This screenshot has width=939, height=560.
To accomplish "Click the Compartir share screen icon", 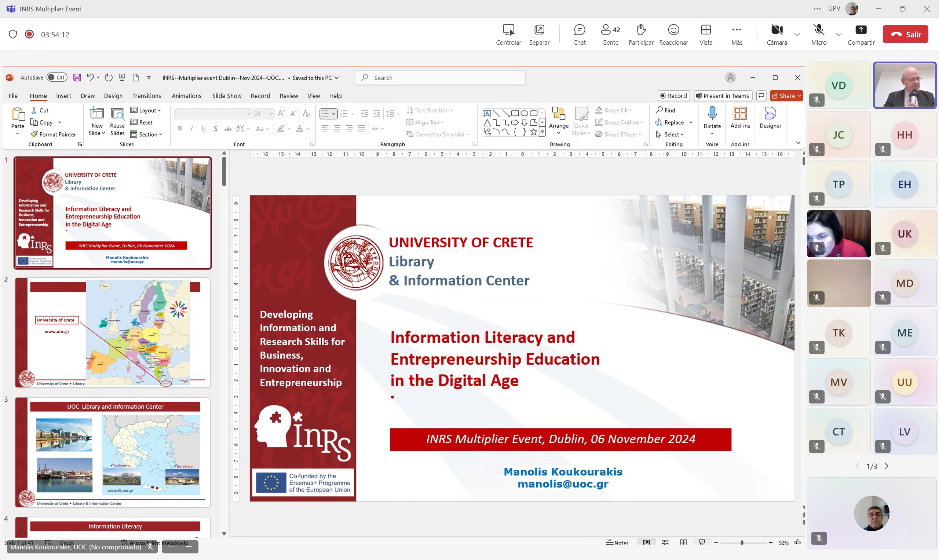I will coord(861,30).
